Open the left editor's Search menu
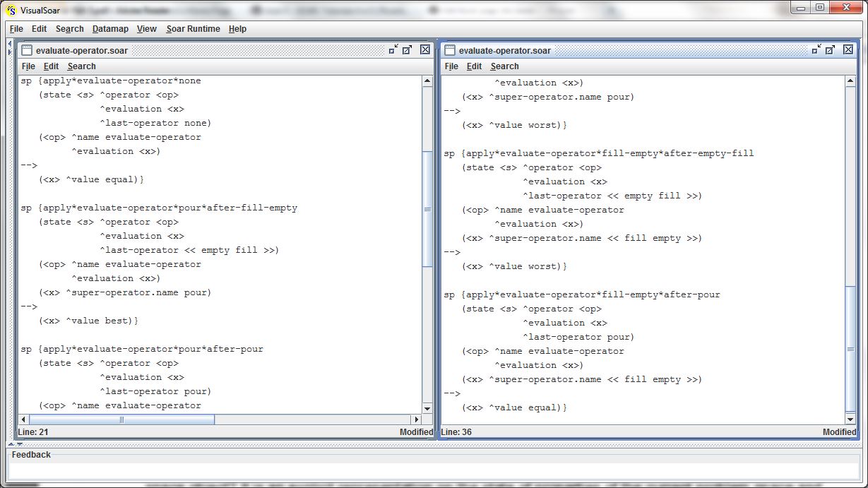 81,66
